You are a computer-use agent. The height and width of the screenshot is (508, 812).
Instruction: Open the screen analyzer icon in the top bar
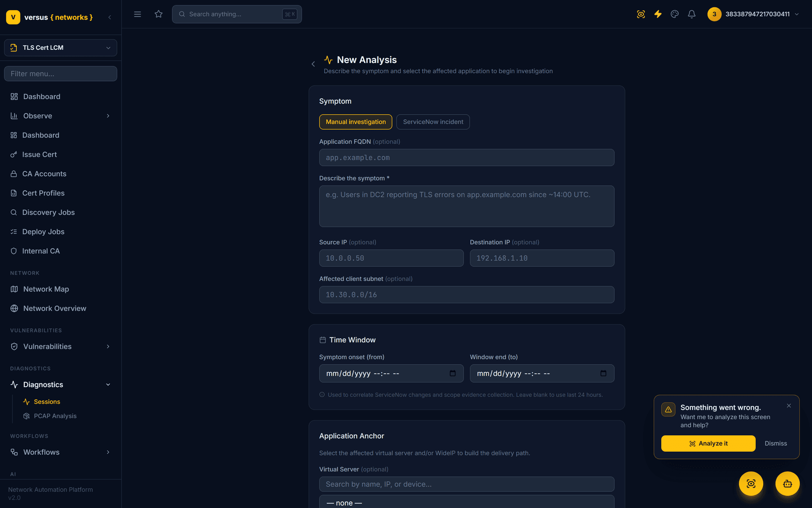pos(641,14)
